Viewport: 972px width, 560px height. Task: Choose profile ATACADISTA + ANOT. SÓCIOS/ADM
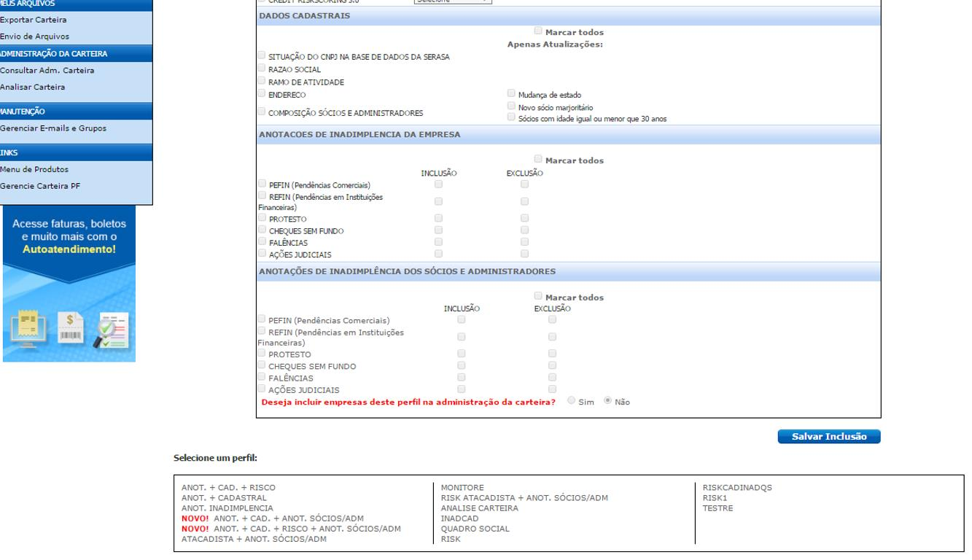(254, 539)
